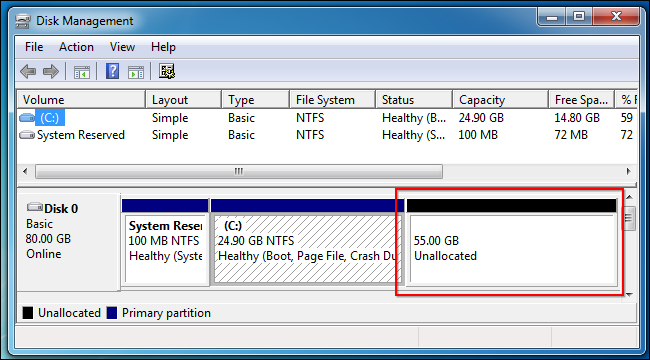650x360 pixels.
Task: Click down arrow of disk pane scrollbar
Action: click(629, 294)
